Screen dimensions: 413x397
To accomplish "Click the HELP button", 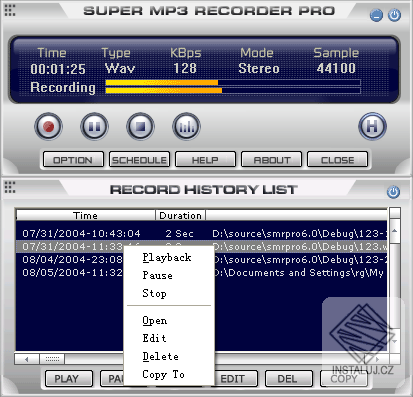I will (205, 160).
